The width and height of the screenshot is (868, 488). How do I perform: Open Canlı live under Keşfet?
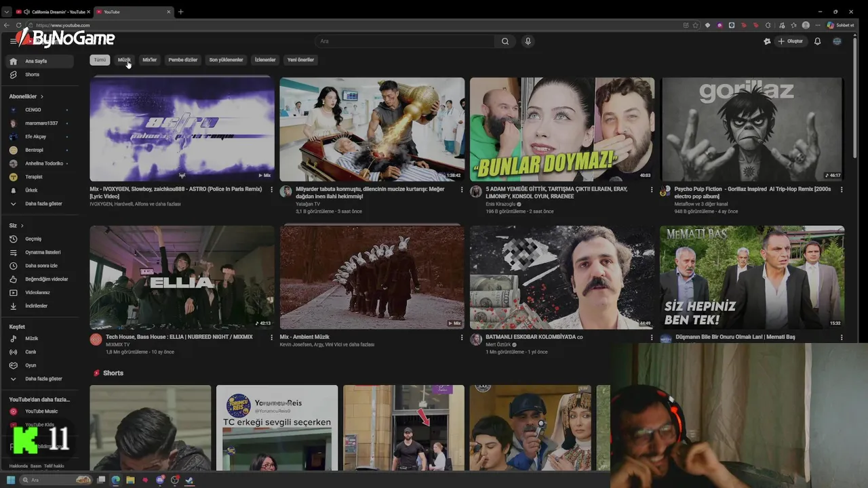point(39,352)
